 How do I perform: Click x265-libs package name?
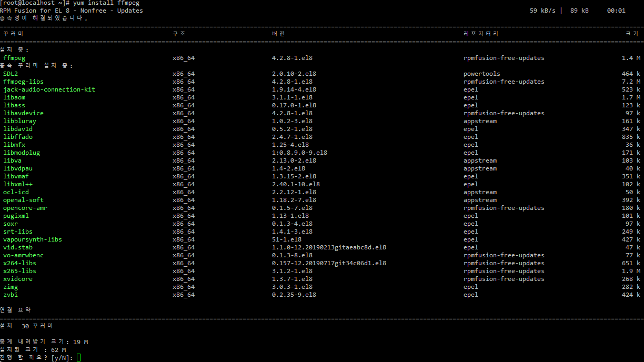coord(19,271)
